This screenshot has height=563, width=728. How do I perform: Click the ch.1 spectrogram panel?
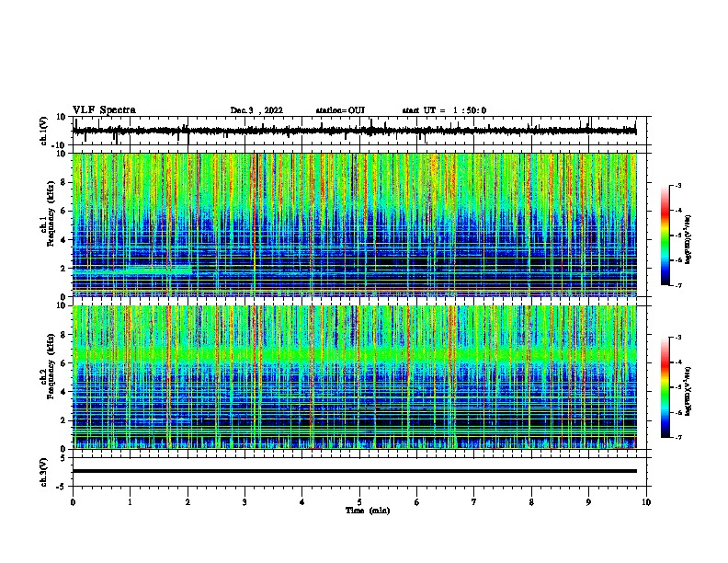pyautogui.click(x=354, y=224)
